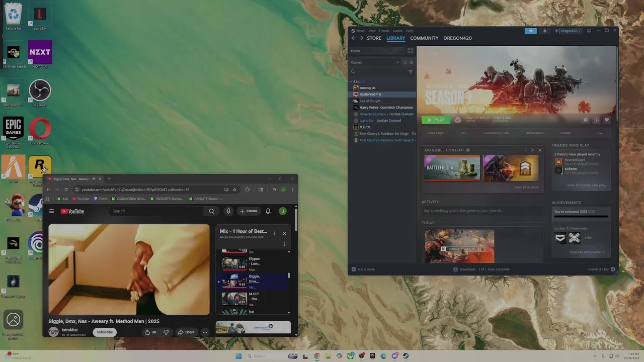Go forward in Steam navigation
The width and height of the screenshot is (644, 362).
(x=361, y=38)
